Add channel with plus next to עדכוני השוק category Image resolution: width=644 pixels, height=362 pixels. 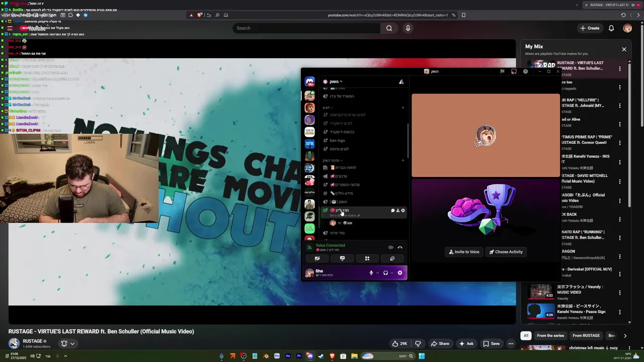tap(403, 160)
